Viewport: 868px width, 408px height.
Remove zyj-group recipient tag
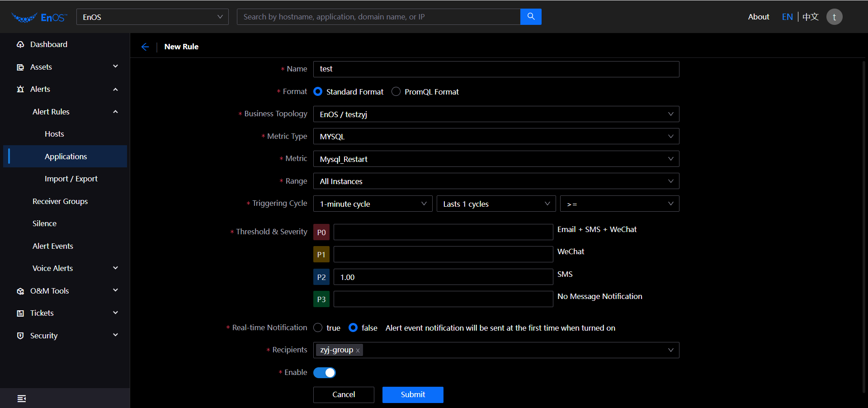358,351
